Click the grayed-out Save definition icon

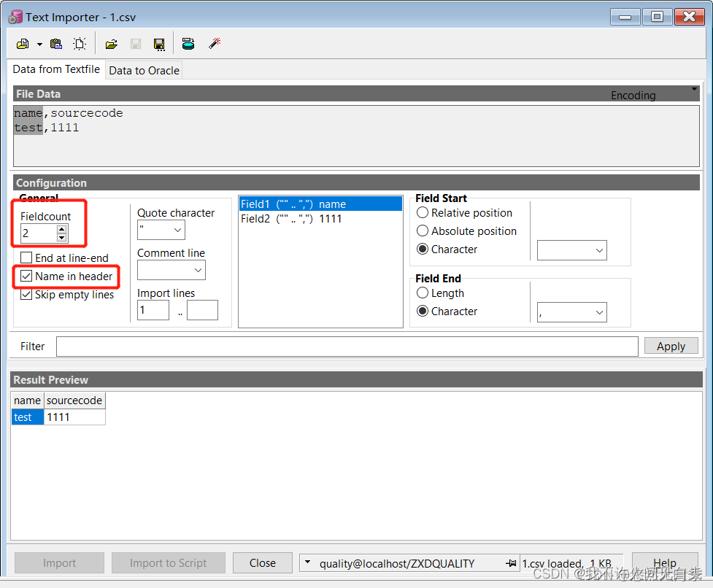(136, 44)
